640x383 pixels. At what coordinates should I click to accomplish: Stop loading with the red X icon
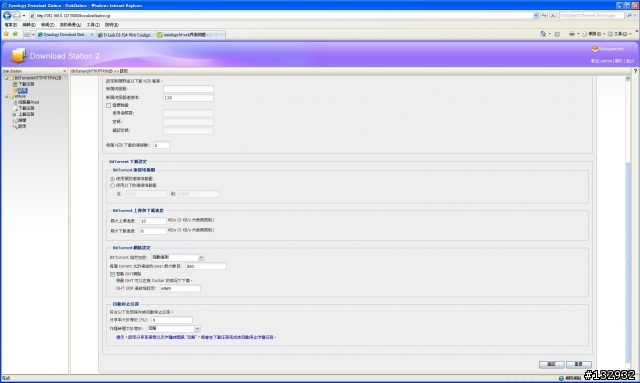[553, 16]
